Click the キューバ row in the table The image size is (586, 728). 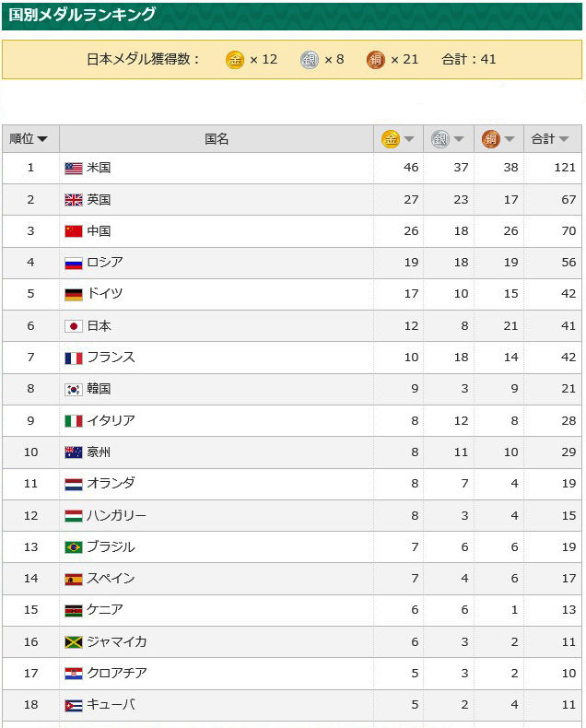(292, 705)
